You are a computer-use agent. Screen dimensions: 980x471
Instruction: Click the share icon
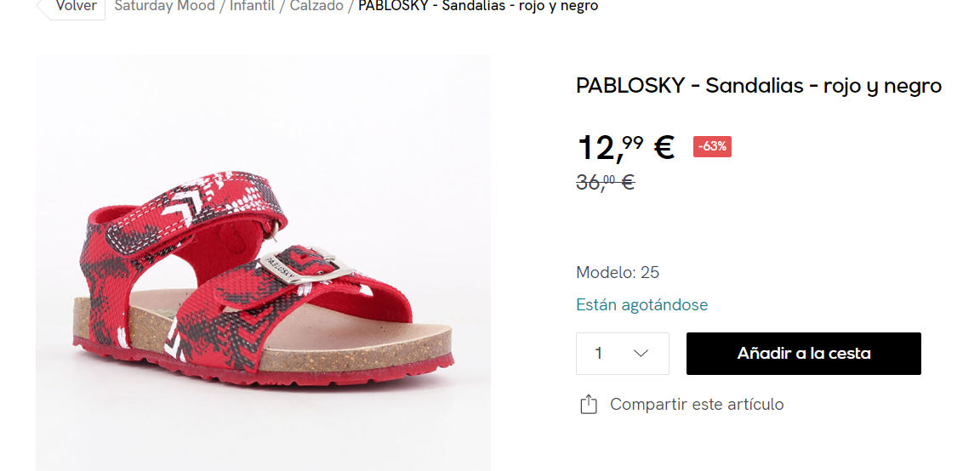[x=588, y=404]
